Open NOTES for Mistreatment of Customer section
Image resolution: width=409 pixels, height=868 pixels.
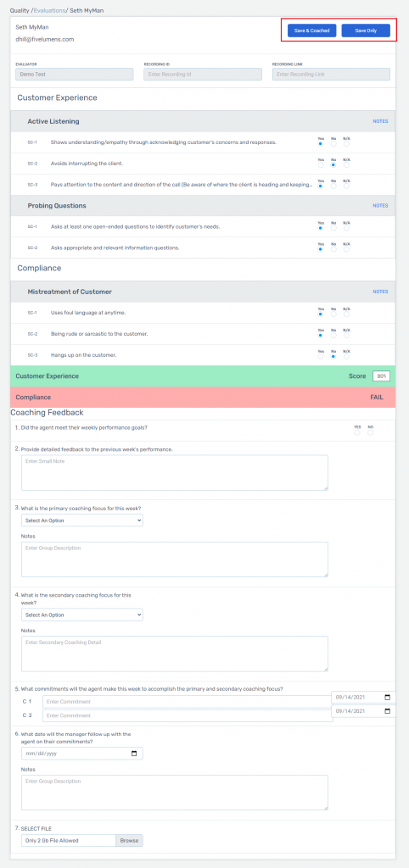pos(380,292)
